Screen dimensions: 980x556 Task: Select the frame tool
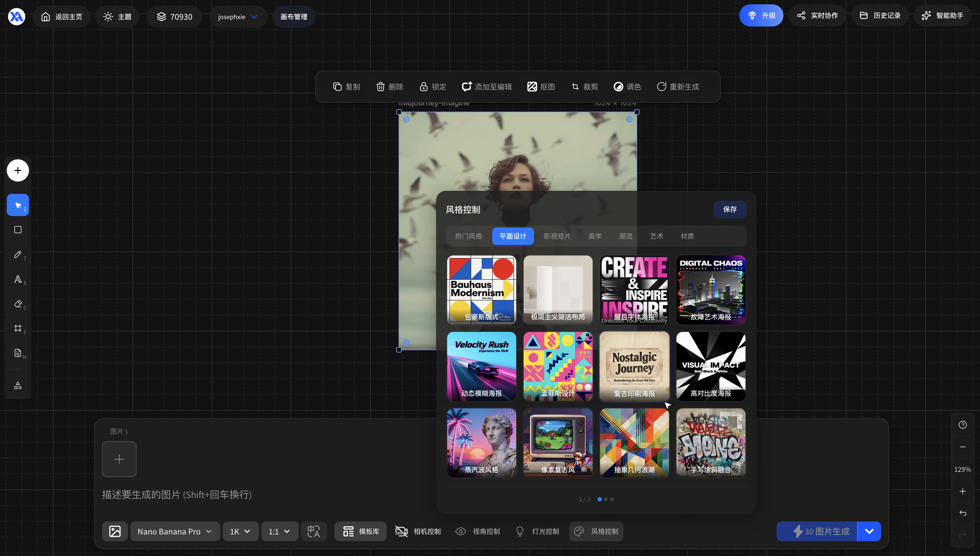click(x=18, y=329)
